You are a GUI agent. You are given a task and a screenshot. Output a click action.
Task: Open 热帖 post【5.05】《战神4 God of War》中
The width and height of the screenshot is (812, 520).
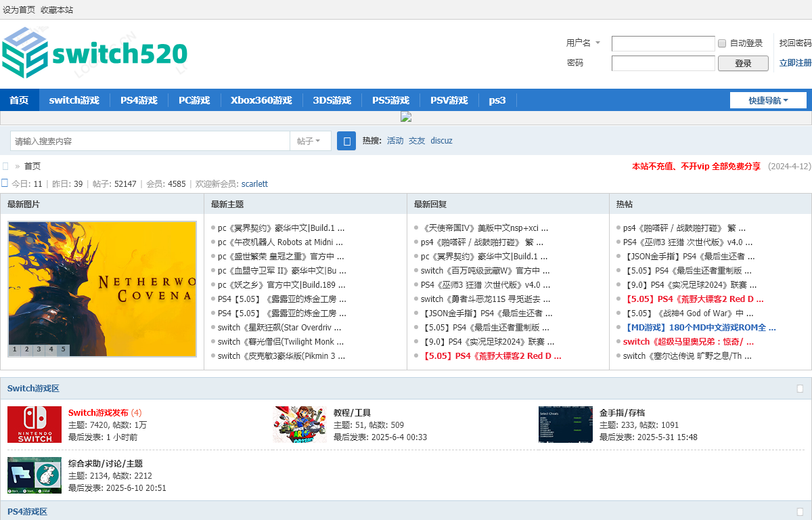coord(688,313)
